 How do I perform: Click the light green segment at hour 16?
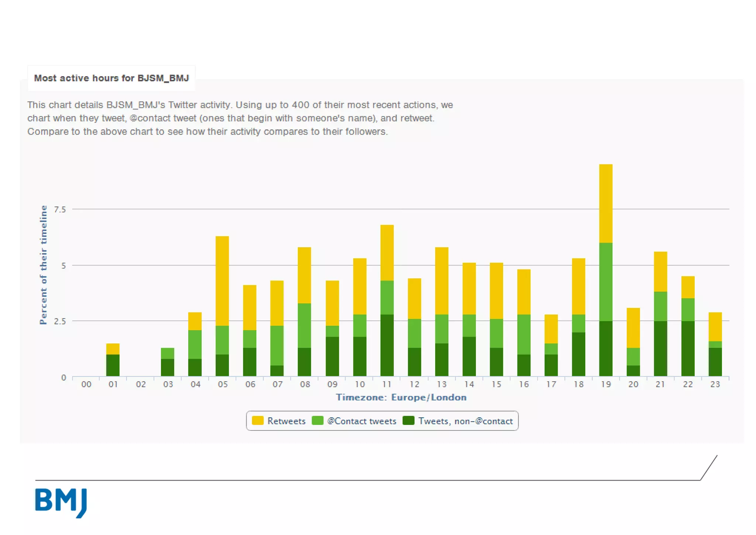coord(523,334)
